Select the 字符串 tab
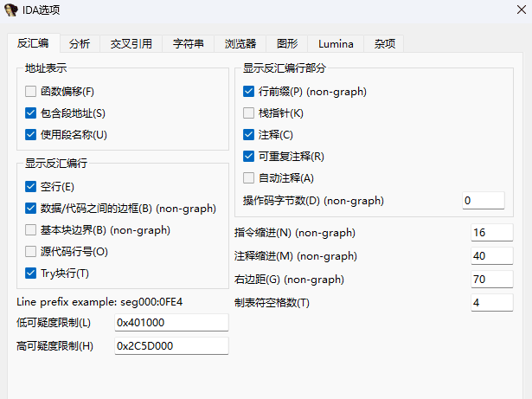 188,43
